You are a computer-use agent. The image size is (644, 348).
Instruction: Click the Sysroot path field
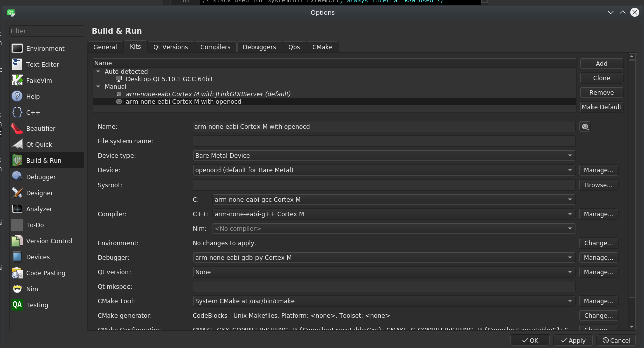[384, 185]
